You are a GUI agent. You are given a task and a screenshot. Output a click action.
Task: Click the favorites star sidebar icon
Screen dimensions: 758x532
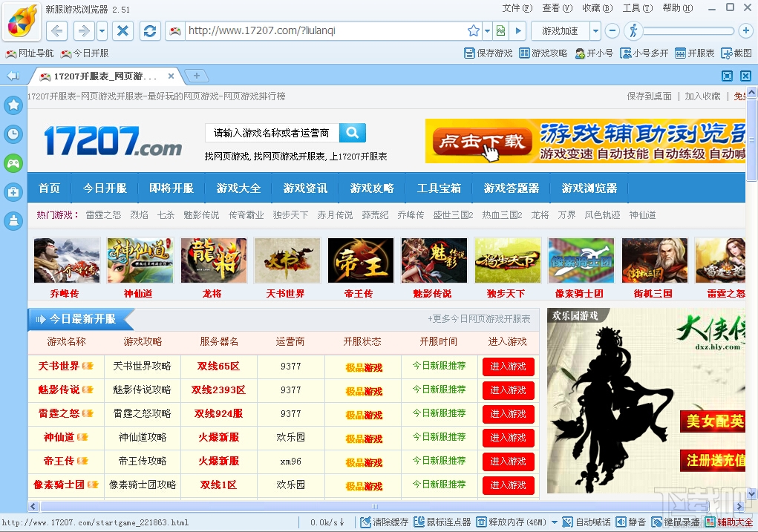click(x=13, y=105)
